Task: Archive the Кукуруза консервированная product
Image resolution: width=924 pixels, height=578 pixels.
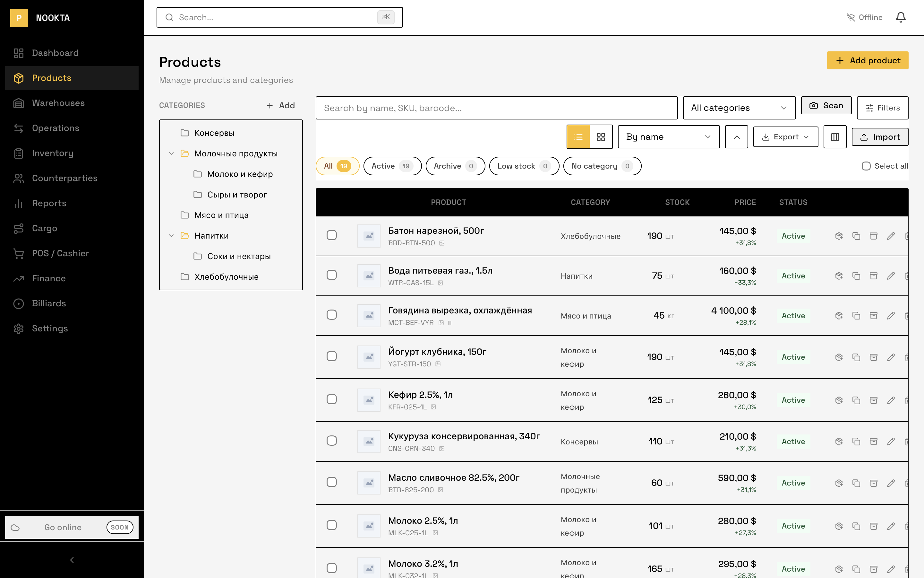Action: (873, 442)
